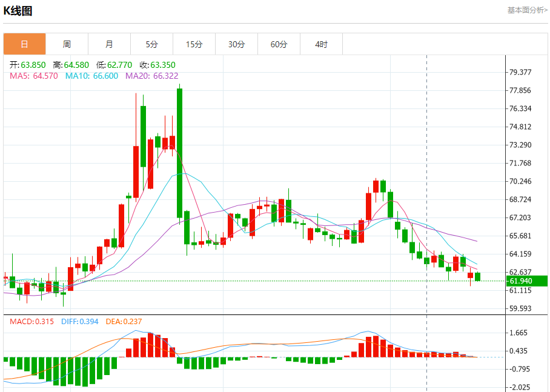Click the 收:63.350 close value
The image size is (550, 392).
click(x=157, y=65)
